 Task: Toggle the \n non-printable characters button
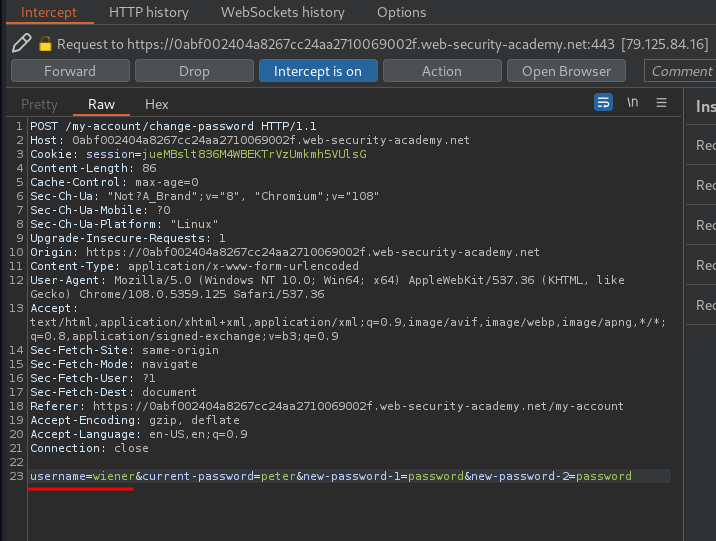632,102
